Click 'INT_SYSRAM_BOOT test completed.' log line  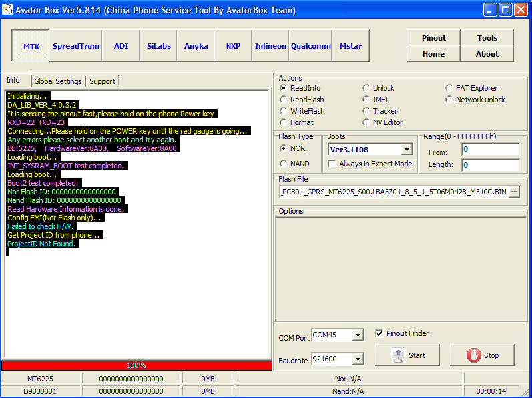coord(65,166)
